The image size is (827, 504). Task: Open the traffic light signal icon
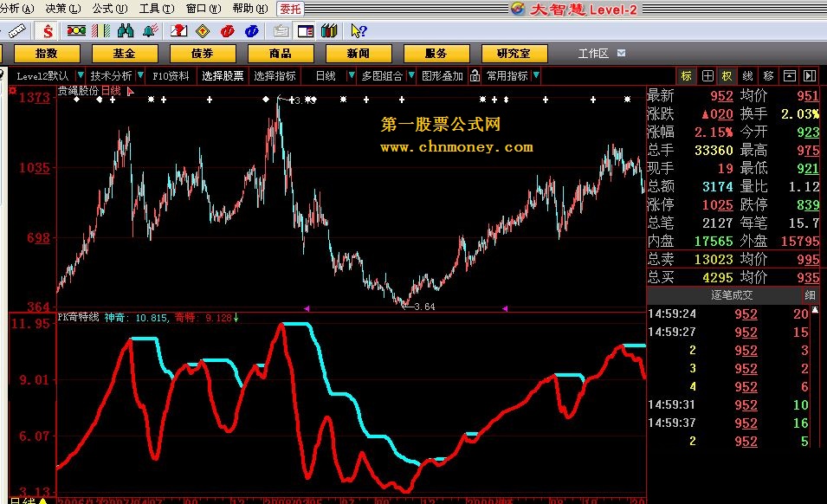(76, 31)
